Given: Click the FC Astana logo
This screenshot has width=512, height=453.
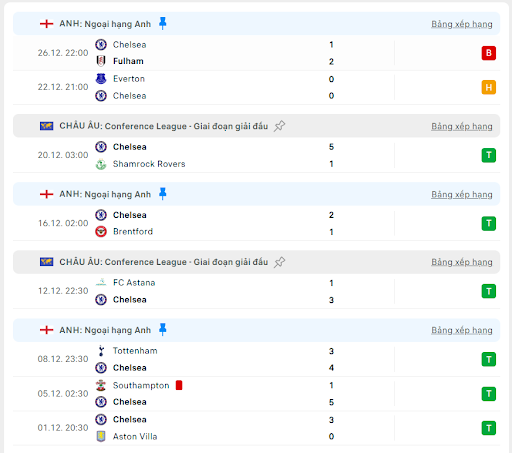Looking at the screenshot, I should 101,283.
